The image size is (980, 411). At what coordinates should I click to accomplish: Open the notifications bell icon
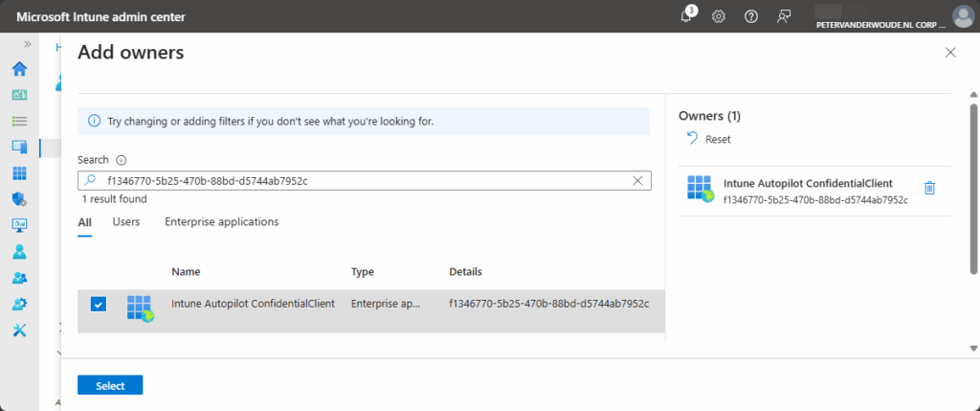(x=687, y=16)
